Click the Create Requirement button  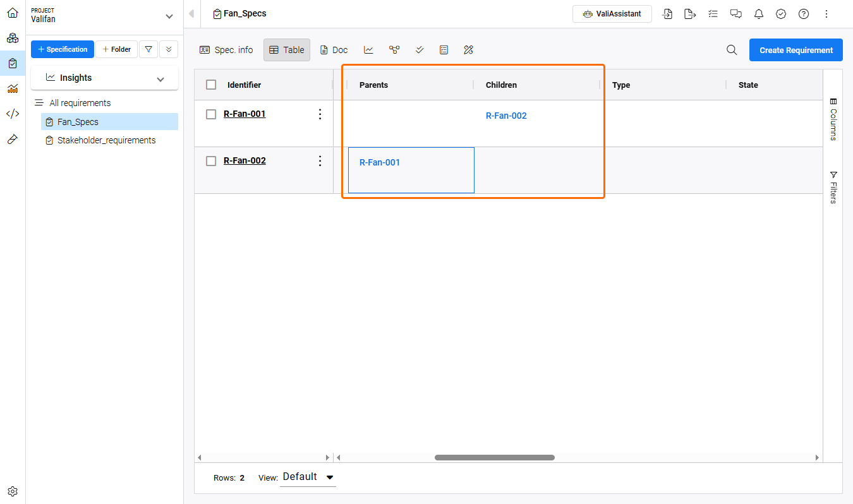[x=796, y=50]
